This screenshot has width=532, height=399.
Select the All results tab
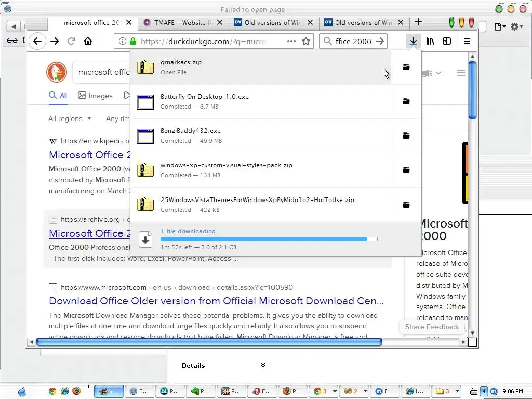pyautogui.click(x=58, y=96)
